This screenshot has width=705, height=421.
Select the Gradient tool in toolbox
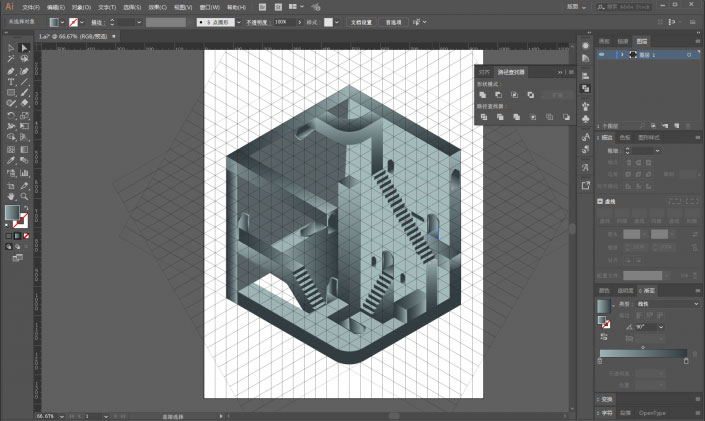24,149
